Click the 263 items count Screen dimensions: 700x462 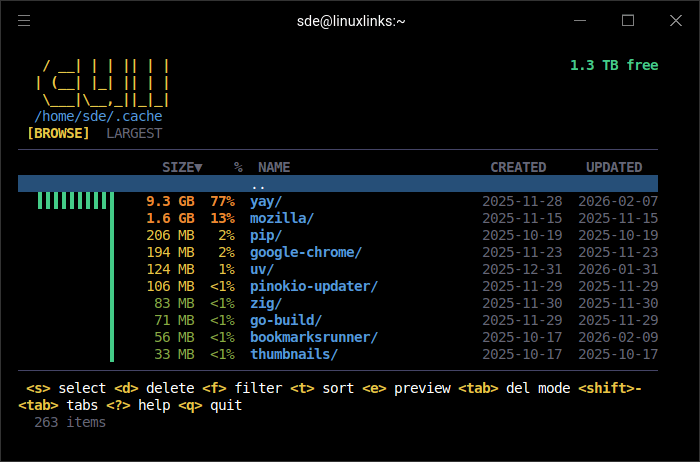coord(70,422)
